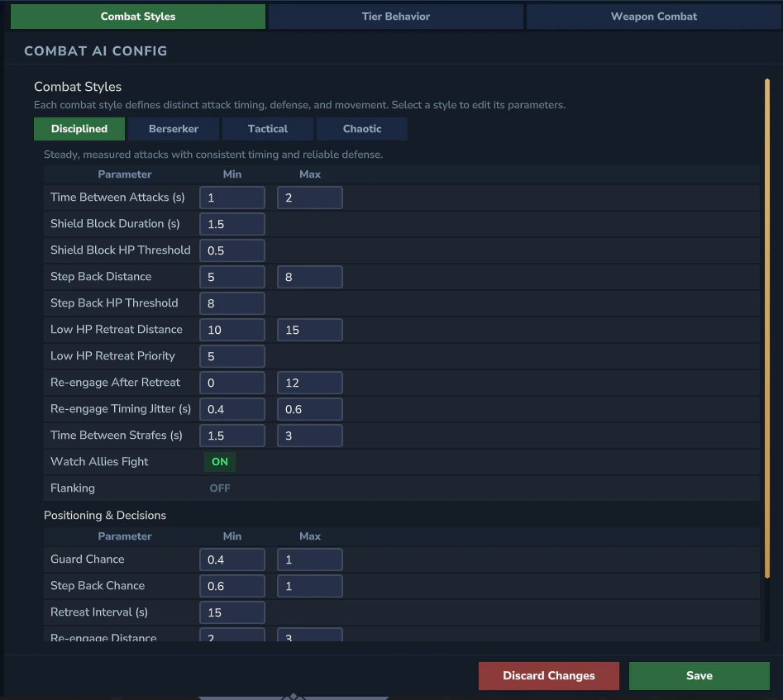Edit the Re-engage Timing Jitter max value

coord(309,409)
